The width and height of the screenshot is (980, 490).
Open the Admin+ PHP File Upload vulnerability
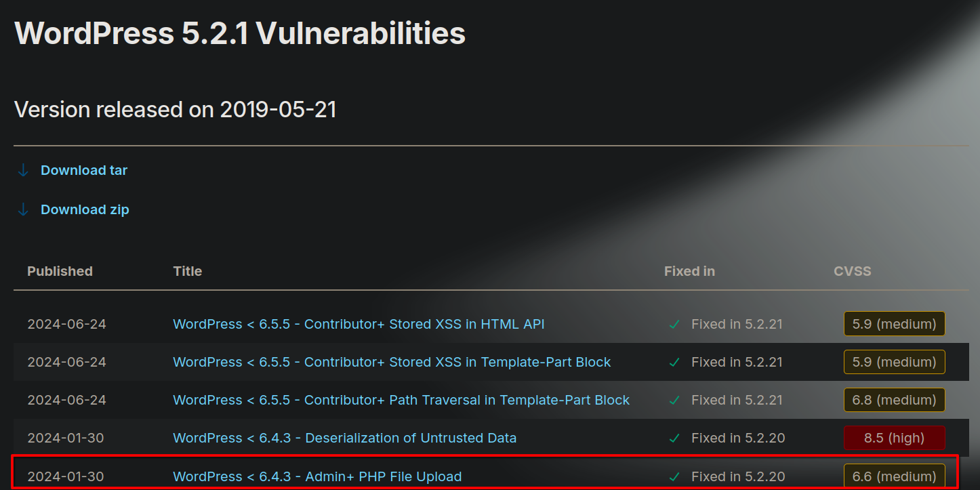[317, 476]
